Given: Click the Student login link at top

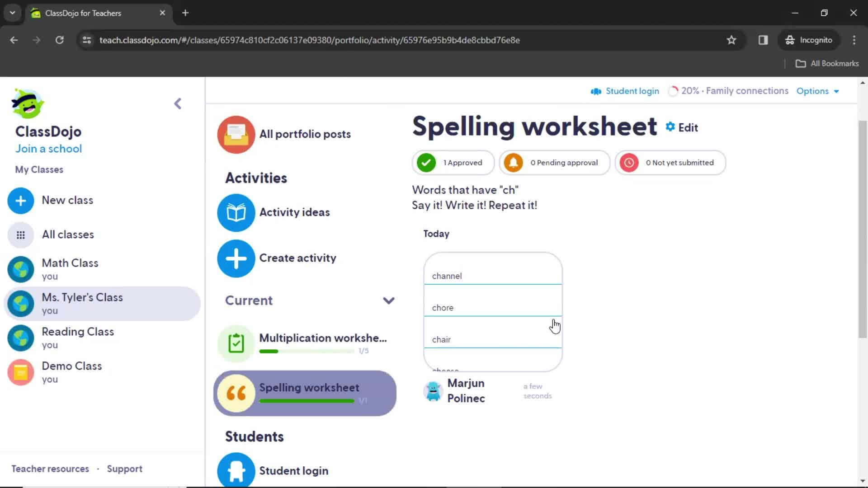Looking at the screenshot, I should click(632, 91).
